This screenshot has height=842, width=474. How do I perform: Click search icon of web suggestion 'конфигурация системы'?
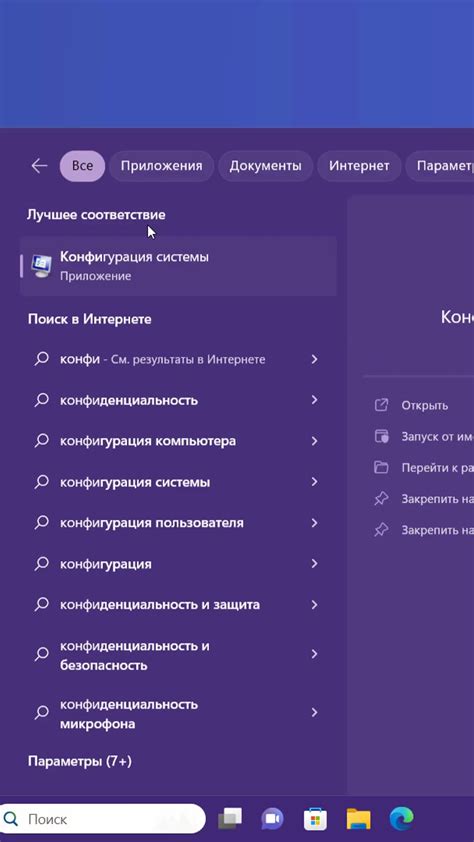click(41, 482)
